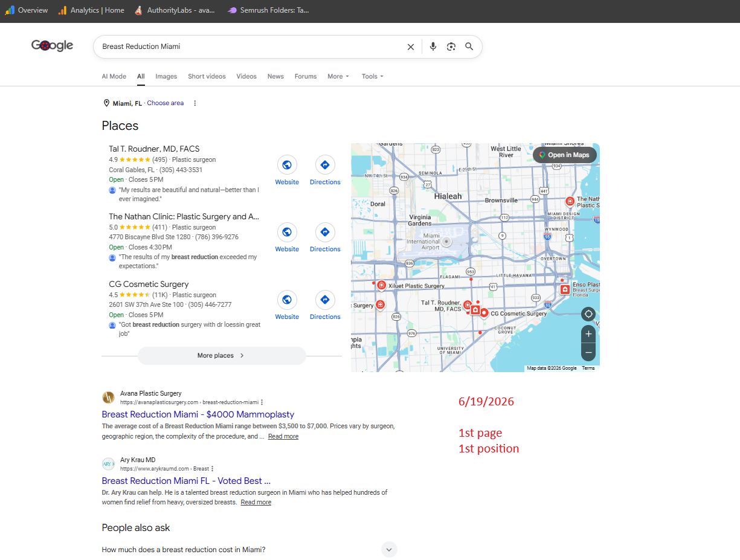Screen dimensions: 740x560
Task: Get Directions icon for The Nathan Clinic
Action: [325, 232]
